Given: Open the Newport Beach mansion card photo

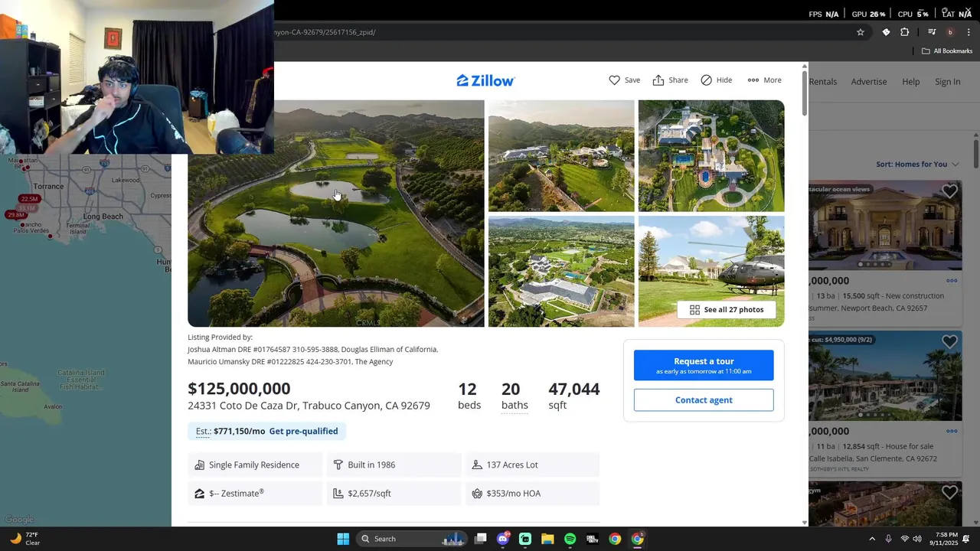Looking at the screenshot, I should (885, 225).
